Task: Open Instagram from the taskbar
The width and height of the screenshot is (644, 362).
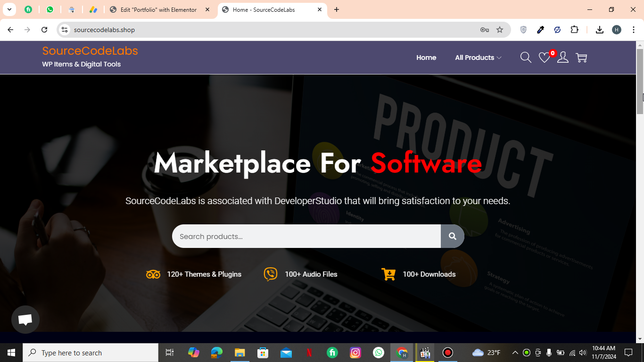Action: pyautogui.click(x=355, y=353)
